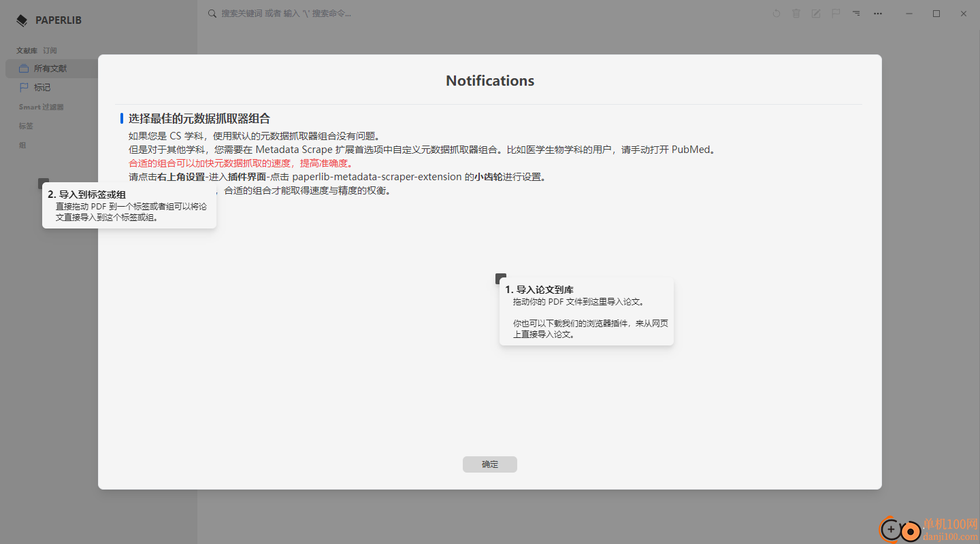Click the rescrape refresh icon
The width and height of the screenshot is (980, 544).
click(777, 13)
